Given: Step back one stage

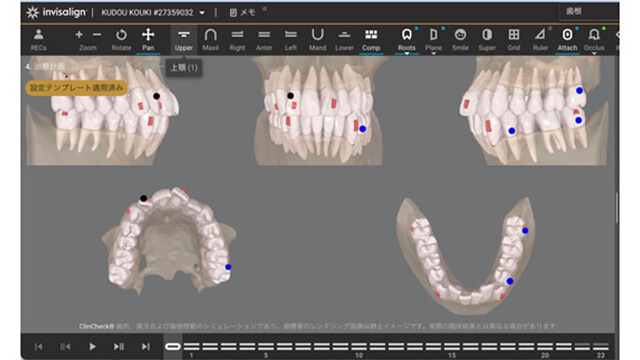Looking at the screenshot, I should pos(65,347).
